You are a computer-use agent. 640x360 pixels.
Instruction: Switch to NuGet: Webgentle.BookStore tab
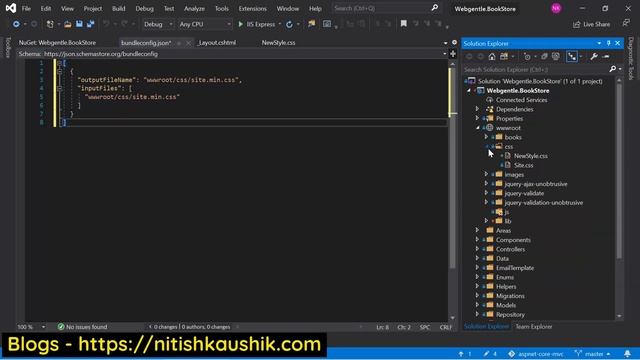coord(57,42)
